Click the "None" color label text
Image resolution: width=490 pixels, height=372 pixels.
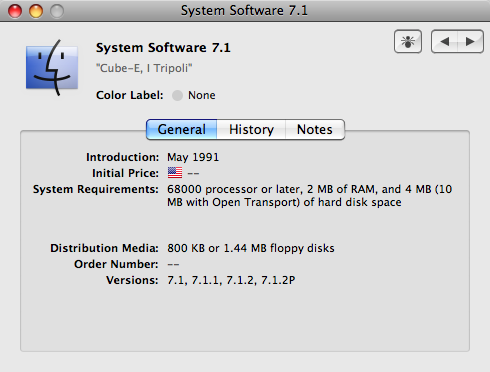tap(202, 95)
